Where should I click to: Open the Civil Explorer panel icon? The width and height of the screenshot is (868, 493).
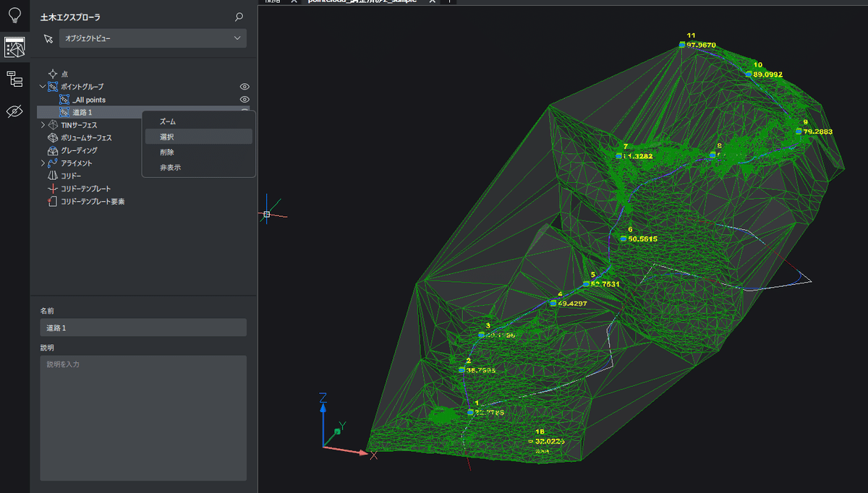click(x=14, y=47)
